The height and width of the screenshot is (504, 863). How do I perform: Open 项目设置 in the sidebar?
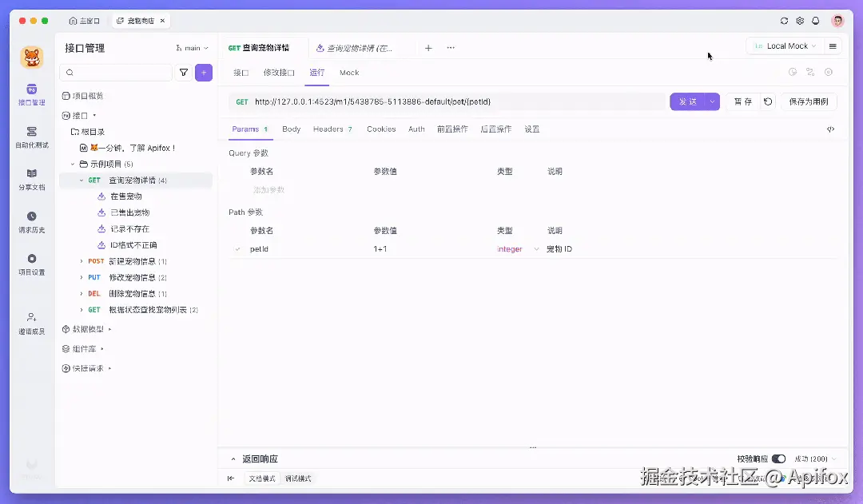coord(31,264)
